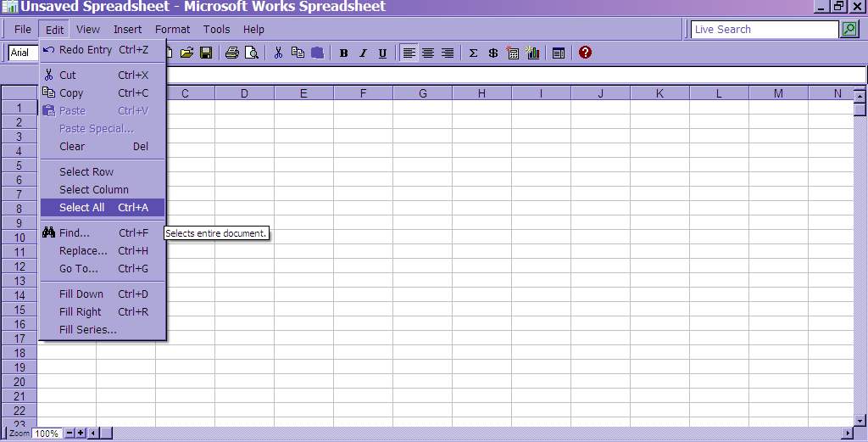Select row 5 header
The width and height of the screenshot is (868, 442).
(x=19, y=165)
